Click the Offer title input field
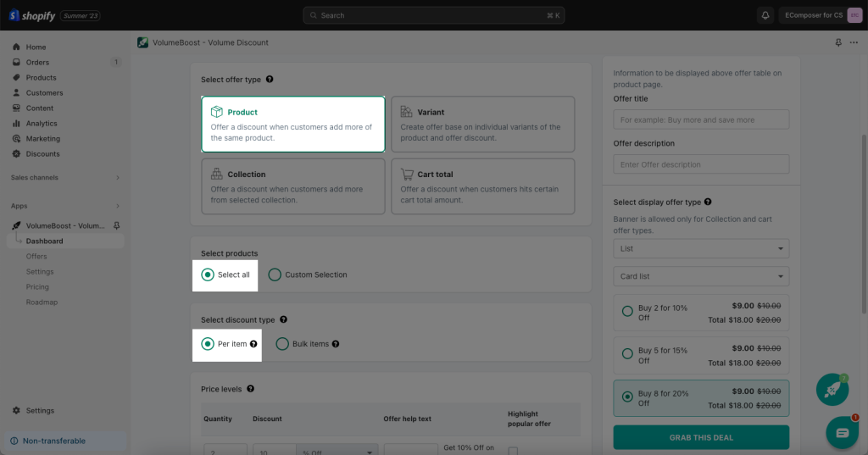 pos(701,119)
